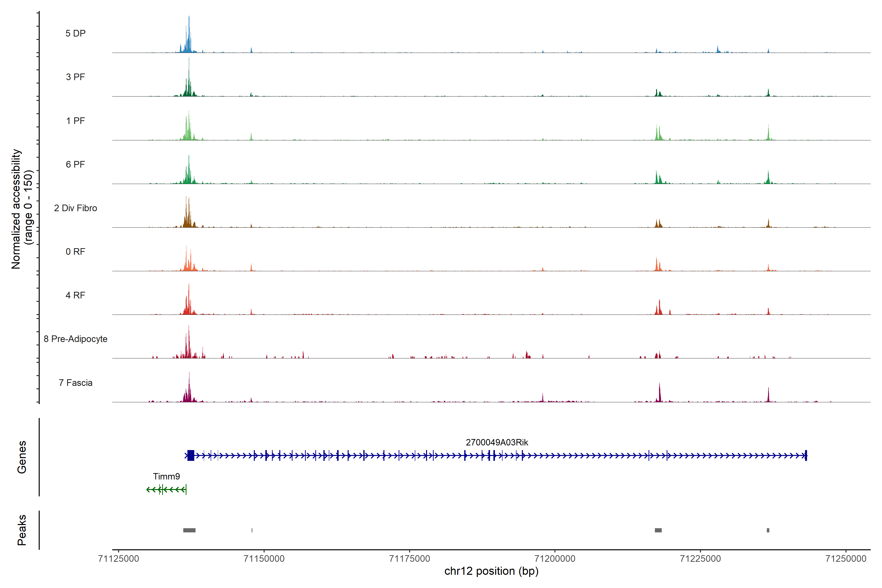The width and height of the screenshot is (882, 588).
Task: Click the 0 RF track label
Action: (x=75, y=252)
